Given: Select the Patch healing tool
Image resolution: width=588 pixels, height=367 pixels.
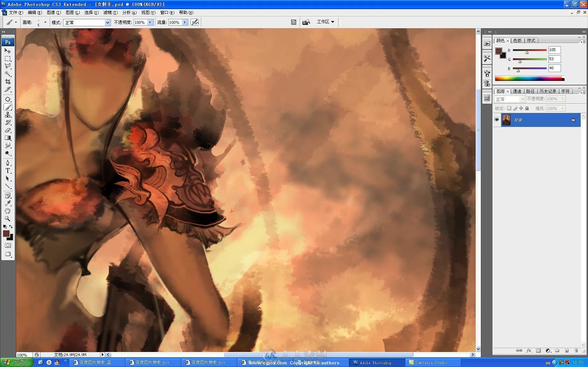Looking at the screenshot, I should 8,99.
